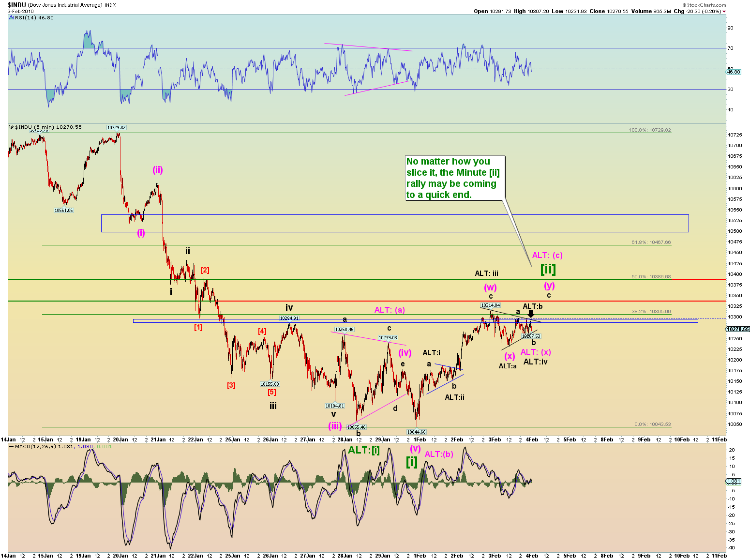Image resolution: width=750 pixels, height=560 pixels.
Task: Click the pink "(w)" wave label
Action: click(x=490, y=288)
